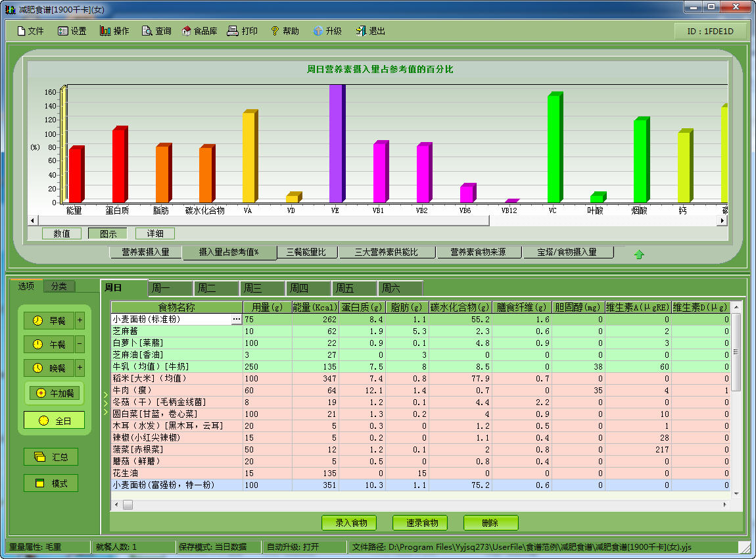Click the green up arrow near chart tabs

(638, 253)
